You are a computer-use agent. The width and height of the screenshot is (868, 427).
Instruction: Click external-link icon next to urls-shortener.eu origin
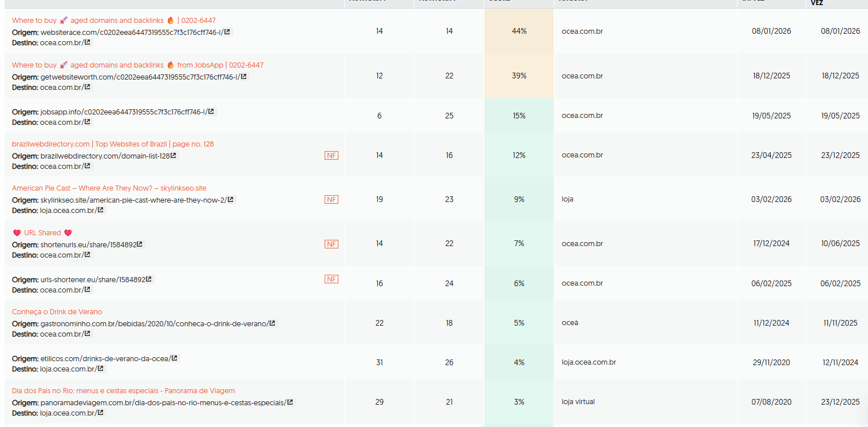coord(149,279)
